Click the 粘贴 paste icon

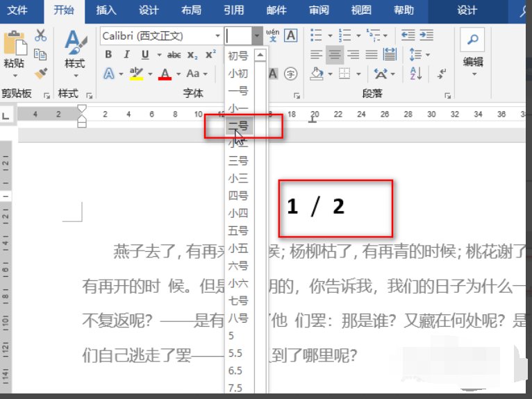[x=15, y=44]
